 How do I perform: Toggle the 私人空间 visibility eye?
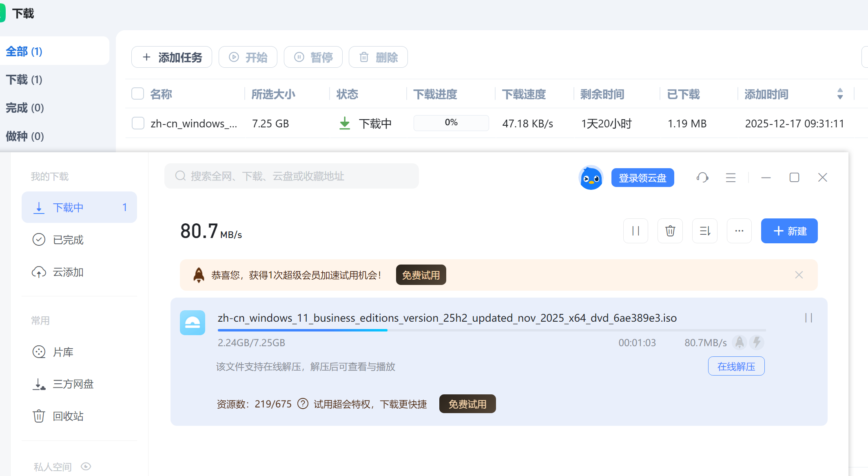(86, 466)
